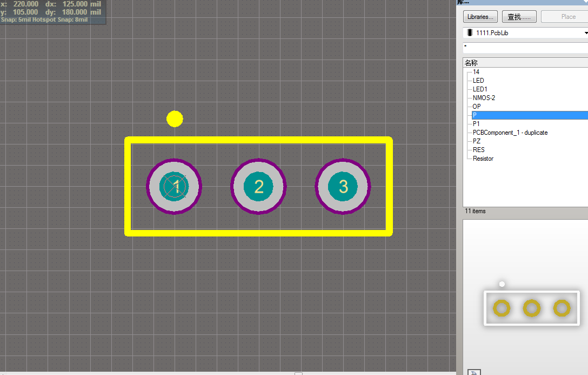Select the highlighted P footprint
The width and height of the screenshot is (588, 375).
[530, 115]
